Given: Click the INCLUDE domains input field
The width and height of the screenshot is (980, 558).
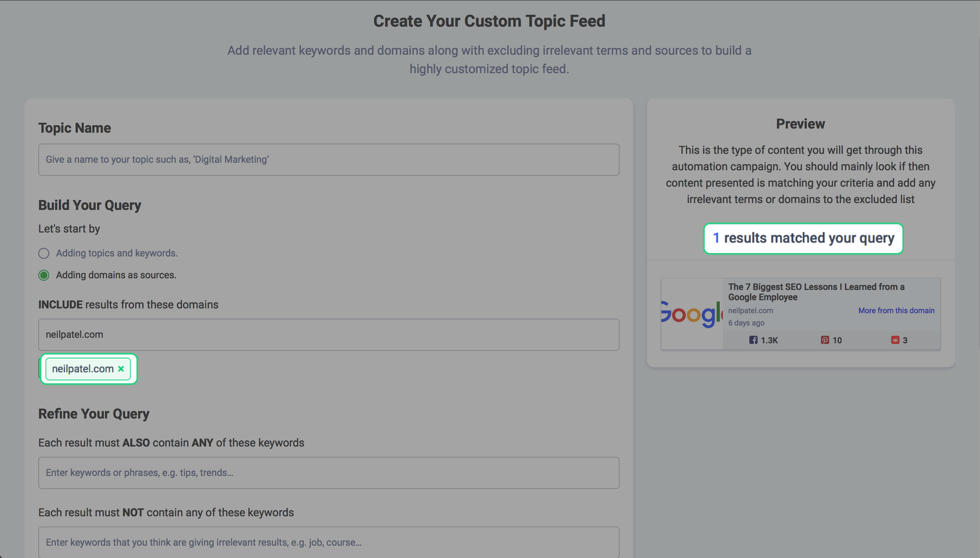Looking at the screenshot, I should click(x=329, y=335).
